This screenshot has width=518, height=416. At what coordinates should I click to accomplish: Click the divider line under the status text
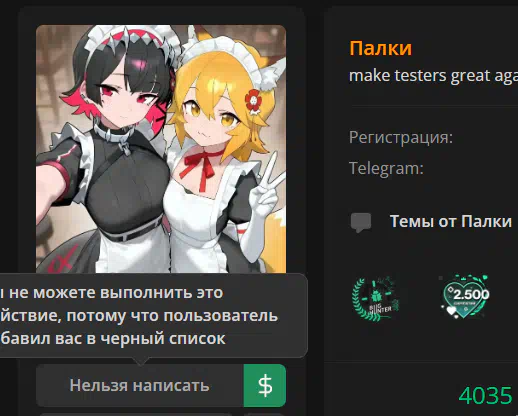click(435, 106)
